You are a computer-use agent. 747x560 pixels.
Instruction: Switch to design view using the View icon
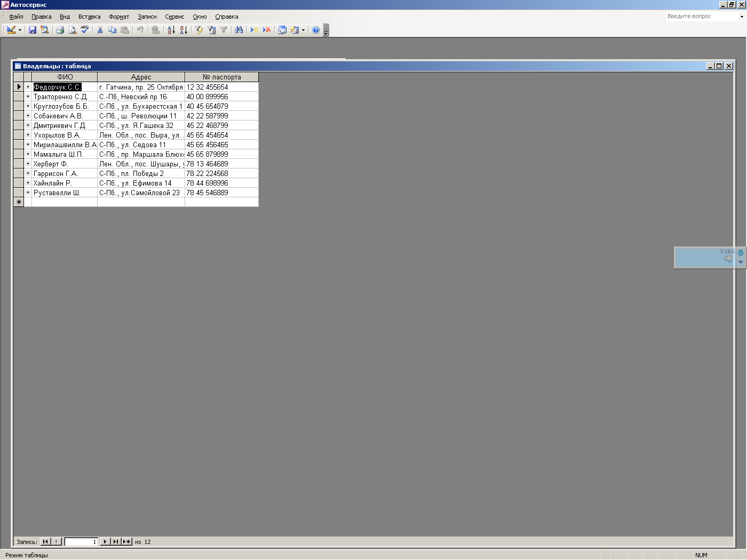(x=11, y=30)
